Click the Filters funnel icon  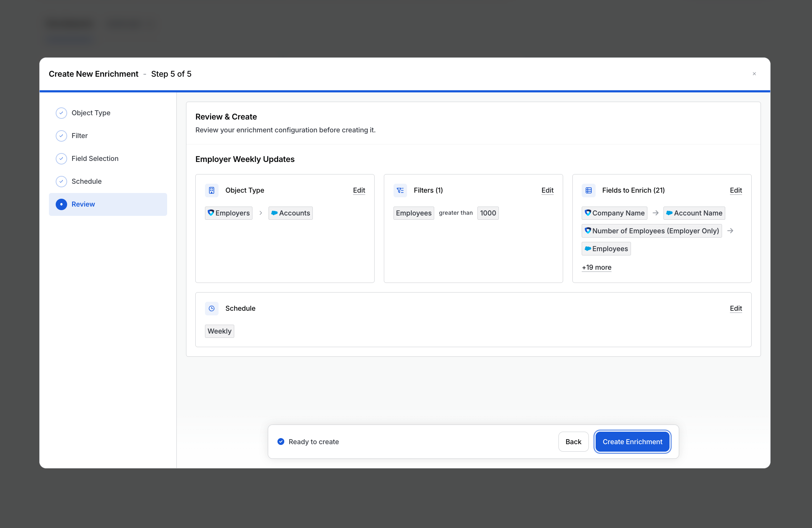[400, 191]
